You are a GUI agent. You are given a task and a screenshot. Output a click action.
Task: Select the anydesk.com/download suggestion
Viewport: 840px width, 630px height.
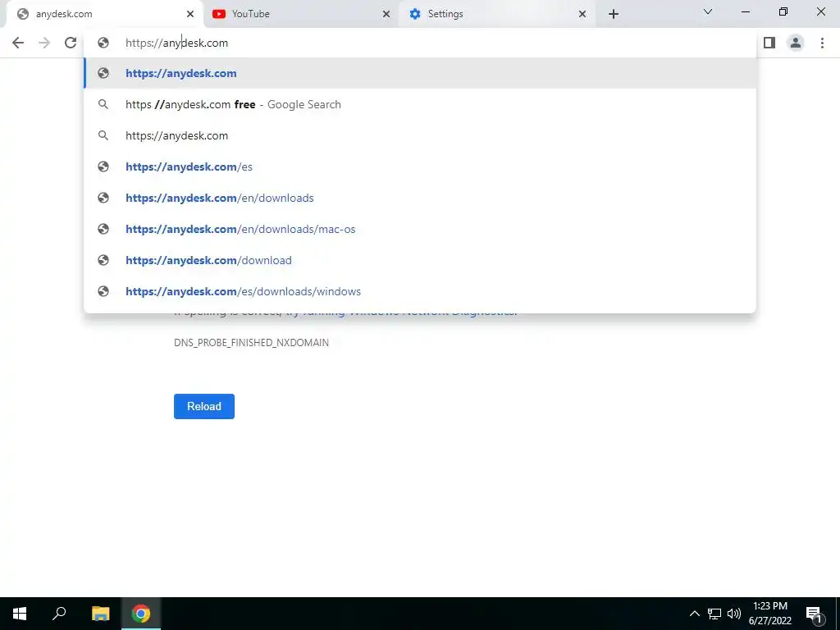click(x=420, y=260)
